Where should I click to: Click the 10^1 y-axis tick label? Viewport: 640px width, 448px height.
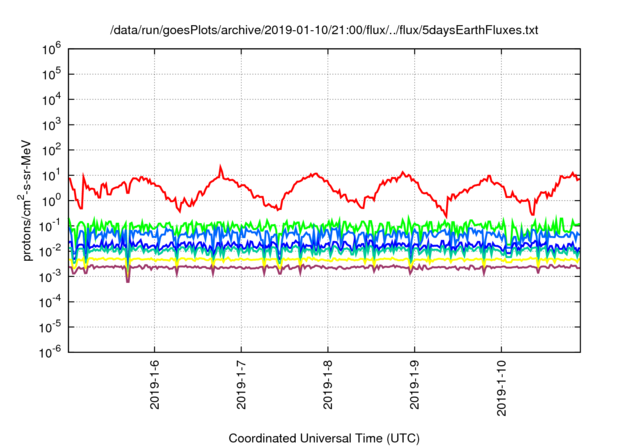pos(51,175)
